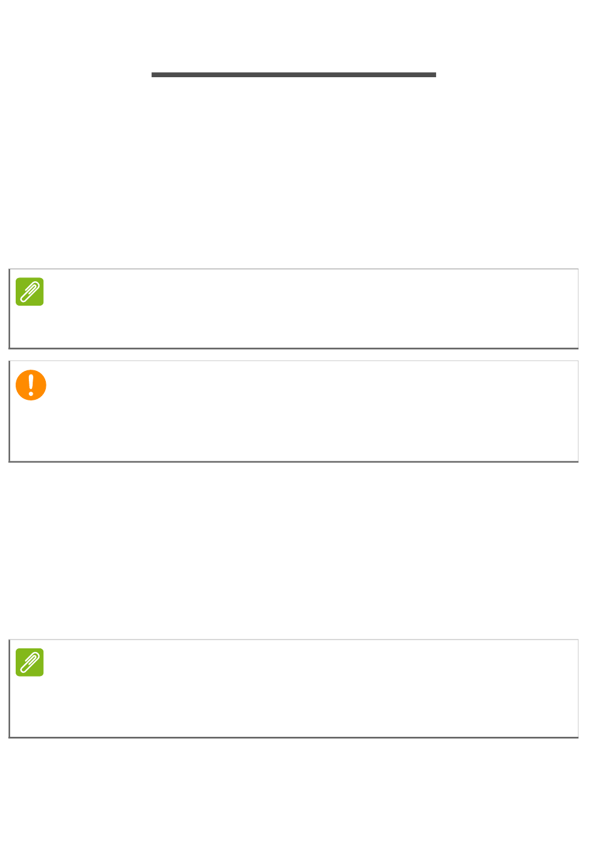Select the orange exclamation warning icon

31,385
